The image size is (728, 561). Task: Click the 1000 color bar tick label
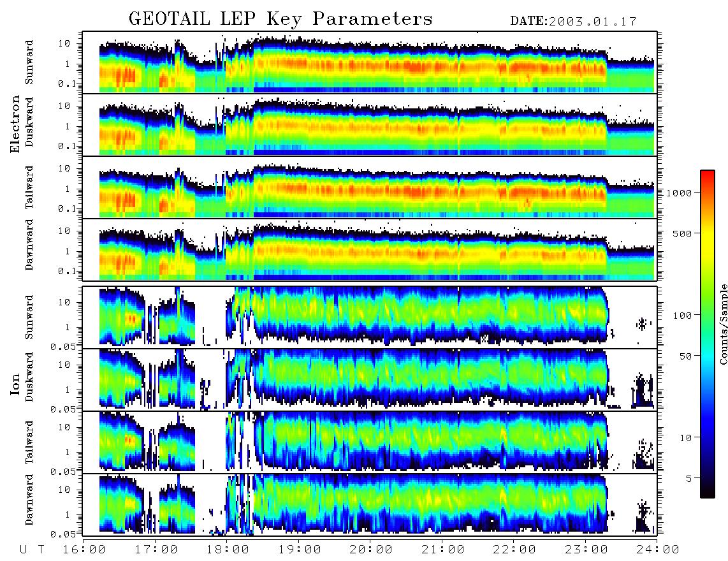(x=679, y=193)
